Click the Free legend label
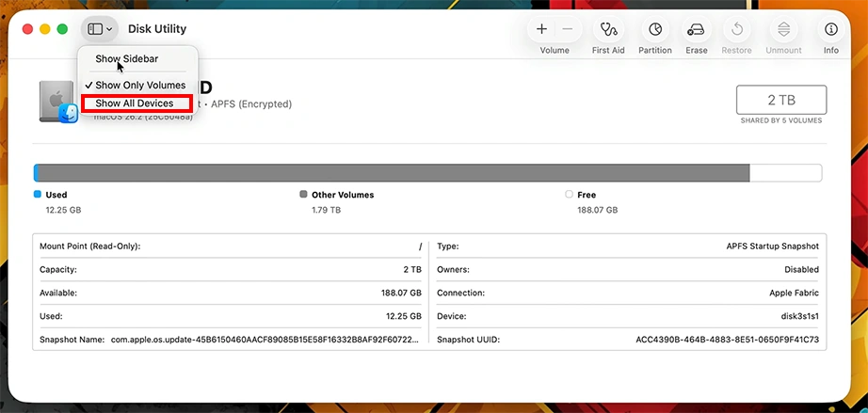This screenshot has width=868, height=413. 587,195
